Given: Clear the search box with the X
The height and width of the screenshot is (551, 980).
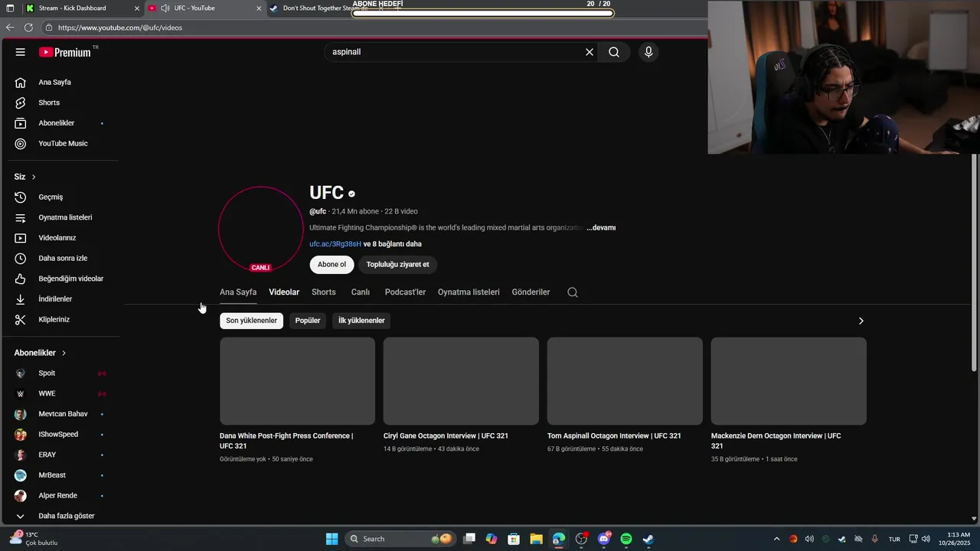Looking at the screenshot, I should pyautogui.click(x=590, y=52).
